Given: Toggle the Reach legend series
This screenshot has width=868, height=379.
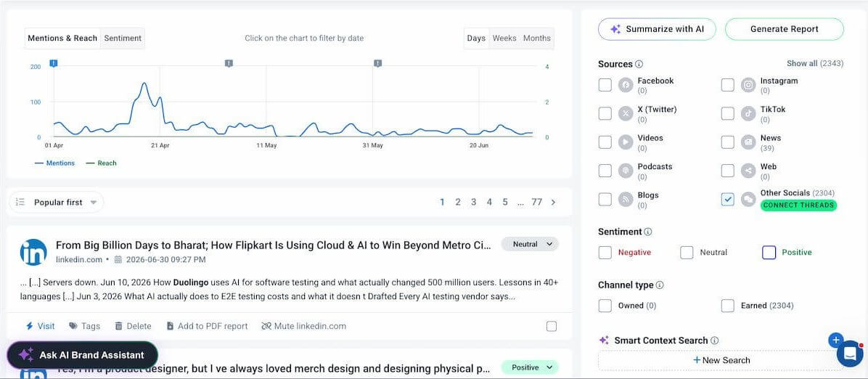Looking at the screenshot, I should 102,163.
